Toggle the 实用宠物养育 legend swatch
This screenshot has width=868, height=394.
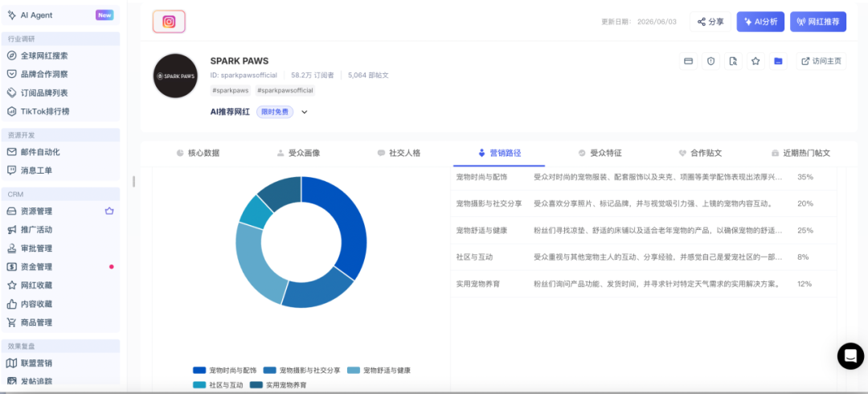tap(256, 384)
